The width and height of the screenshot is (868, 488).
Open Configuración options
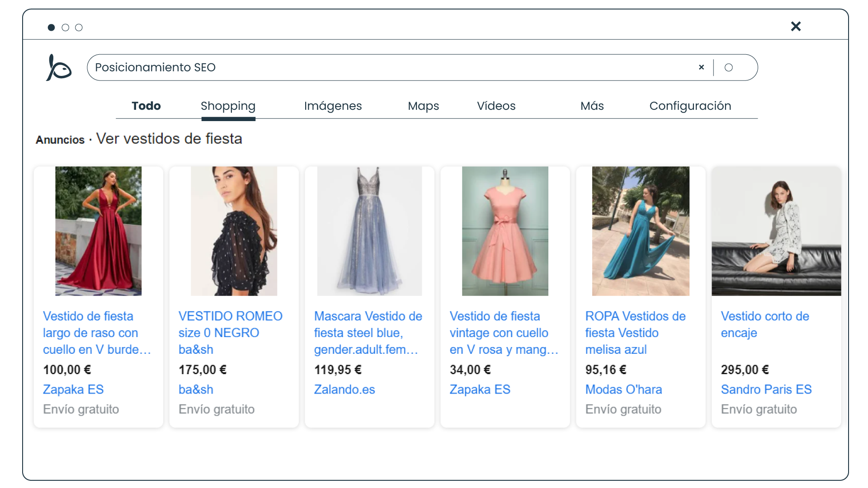point(690,106)
